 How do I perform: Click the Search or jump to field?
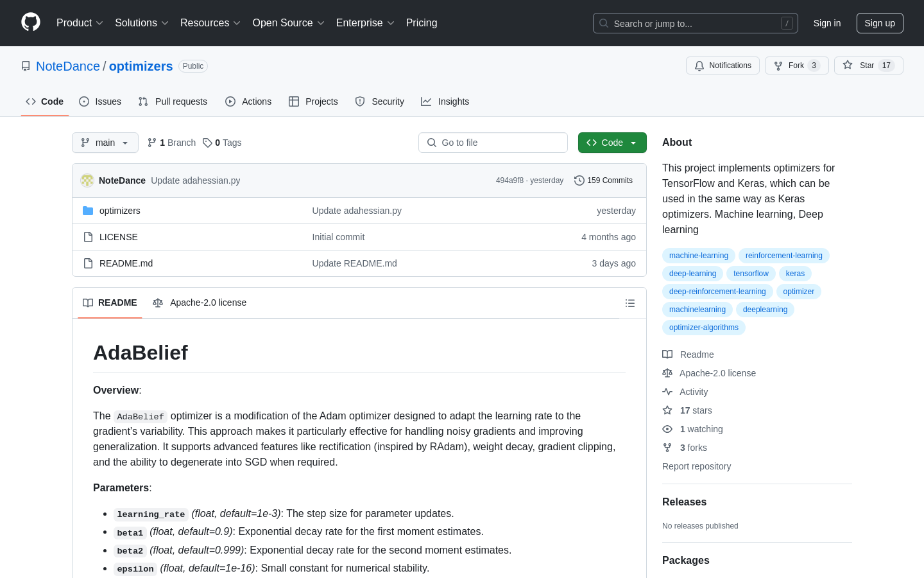point(696,23)
